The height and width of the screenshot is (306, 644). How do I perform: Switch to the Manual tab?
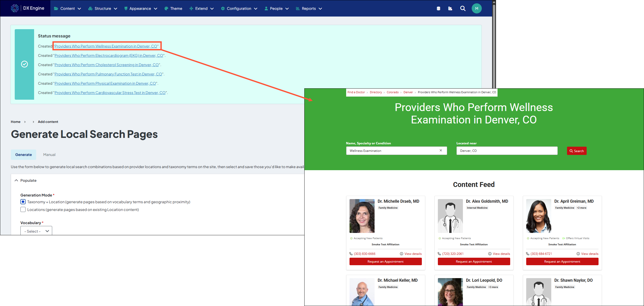tap(49, 154)
